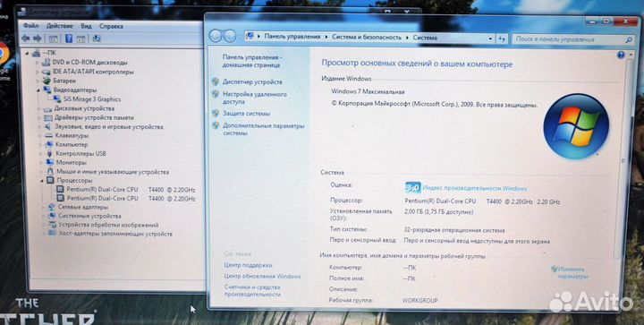Viewport: 644px width, 325px height.
Task: Open Счетчики и средства производительности link
Action: tap(252, 290)
